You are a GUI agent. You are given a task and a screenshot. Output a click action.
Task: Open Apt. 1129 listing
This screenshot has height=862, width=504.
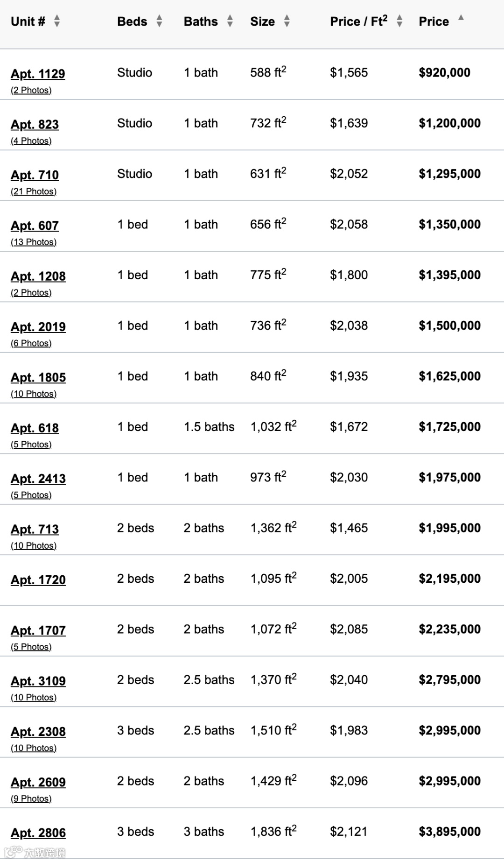click(x=38, y=74)
